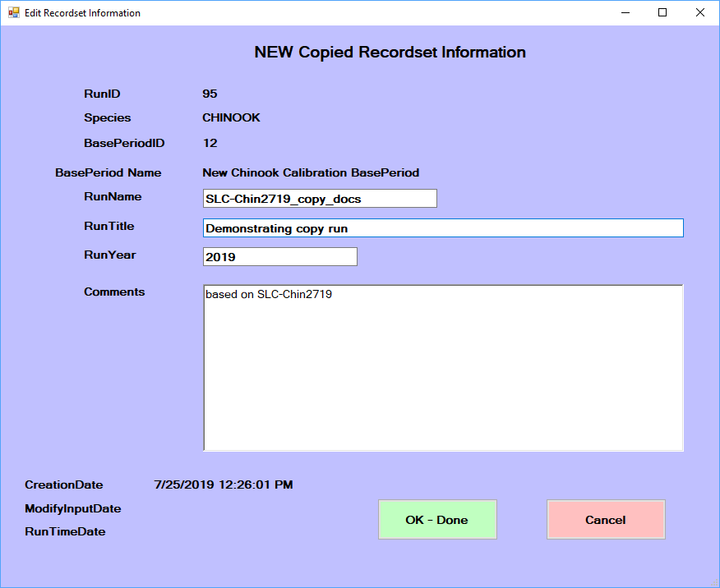Click inside the Comments text area
720x588 pixels.
point(443,368)
